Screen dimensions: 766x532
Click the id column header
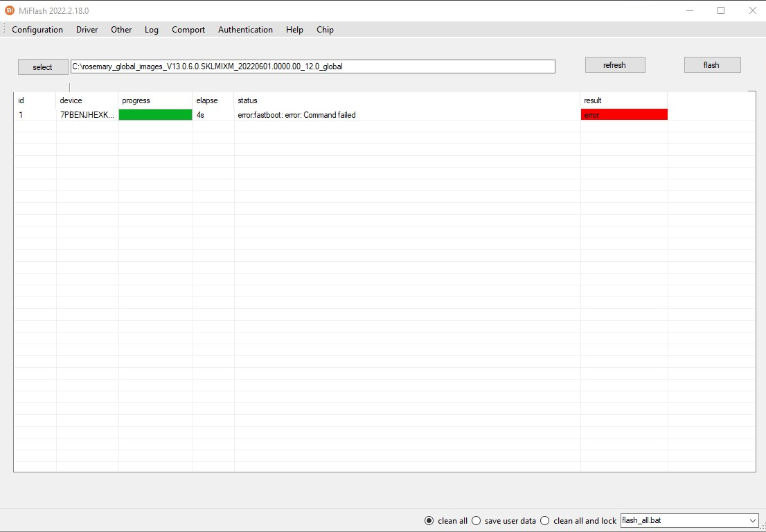[x=35, y=100]
